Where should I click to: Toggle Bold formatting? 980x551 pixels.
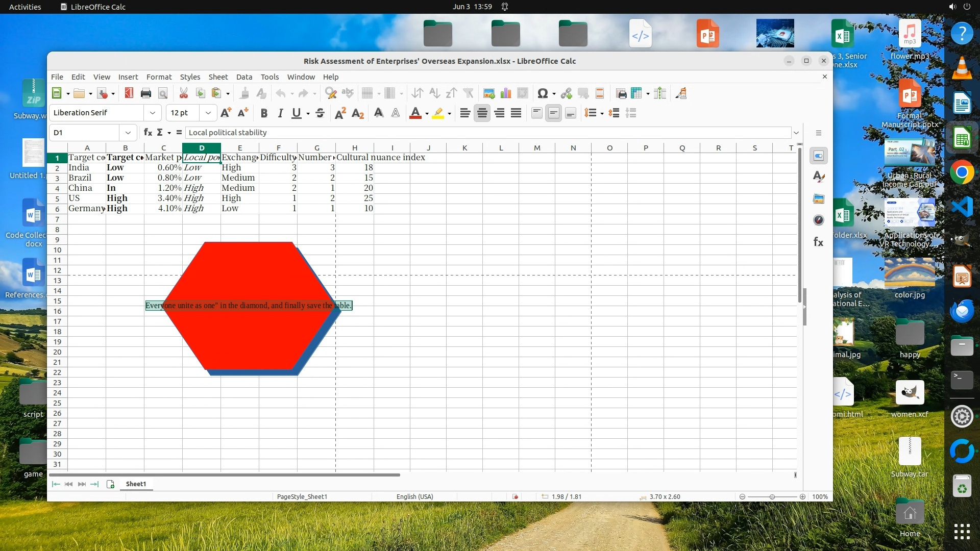click(x=264, y=113)
